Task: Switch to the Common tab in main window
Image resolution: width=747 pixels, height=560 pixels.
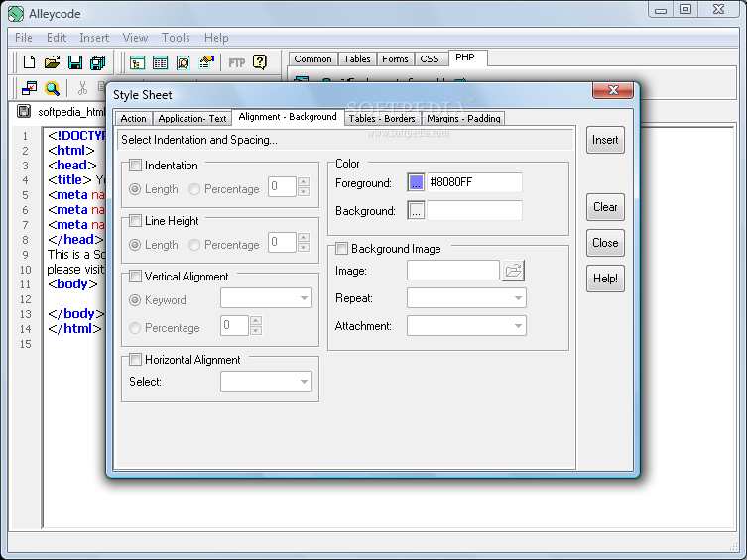Action: (x=313, y=59)
